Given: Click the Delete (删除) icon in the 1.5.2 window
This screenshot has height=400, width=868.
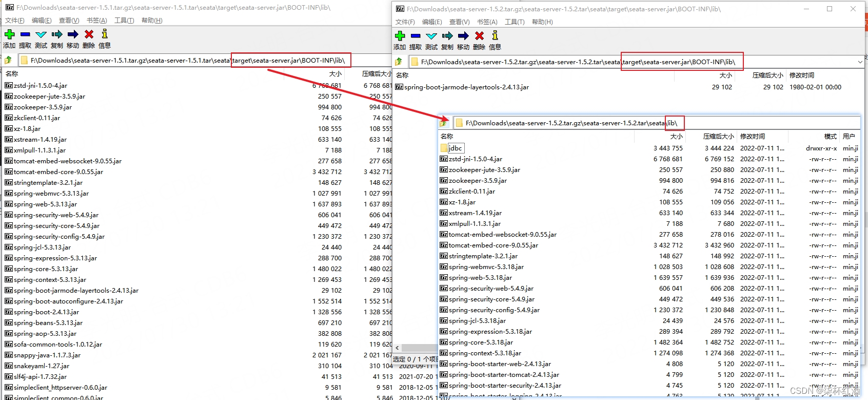Looking at the screenshot, I should (479, 36).
